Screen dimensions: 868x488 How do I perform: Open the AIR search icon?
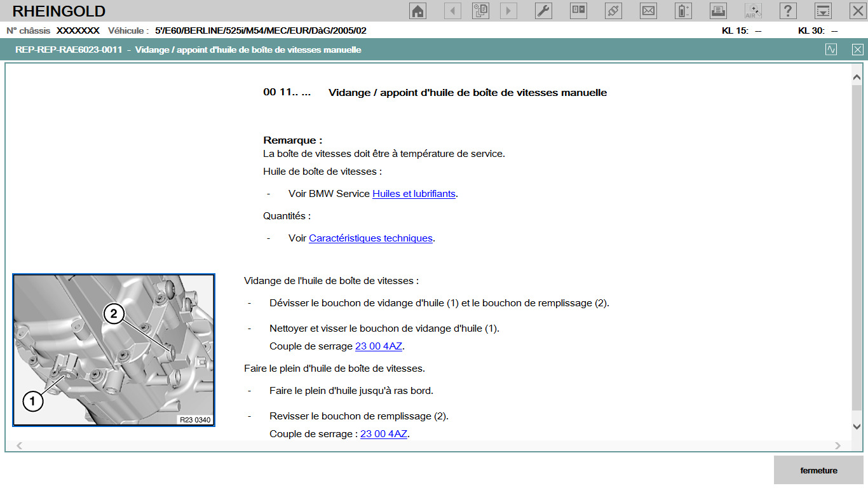pos(753,11)
